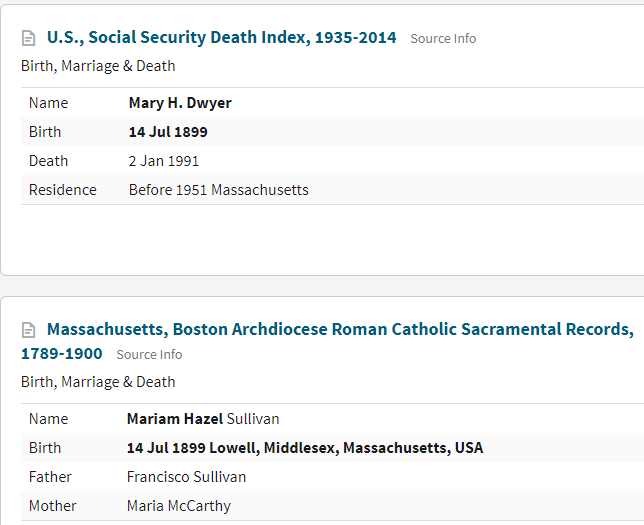
Task: Click the Death field label
Action: click(48, 161)
